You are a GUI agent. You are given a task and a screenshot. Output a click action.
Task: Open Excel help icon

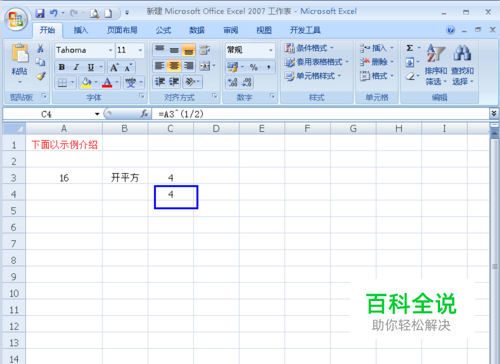click(x=450, y=30)
